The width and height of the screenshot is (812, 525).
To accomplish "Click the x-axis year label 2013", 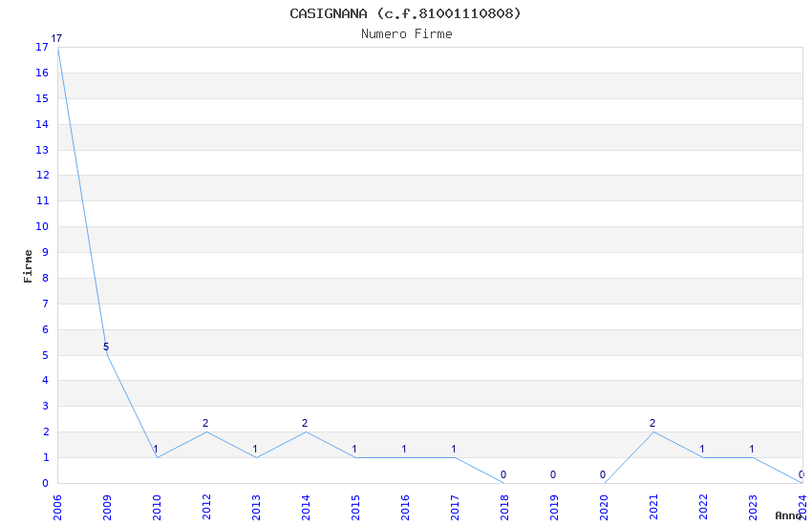I will coord(256,508).
